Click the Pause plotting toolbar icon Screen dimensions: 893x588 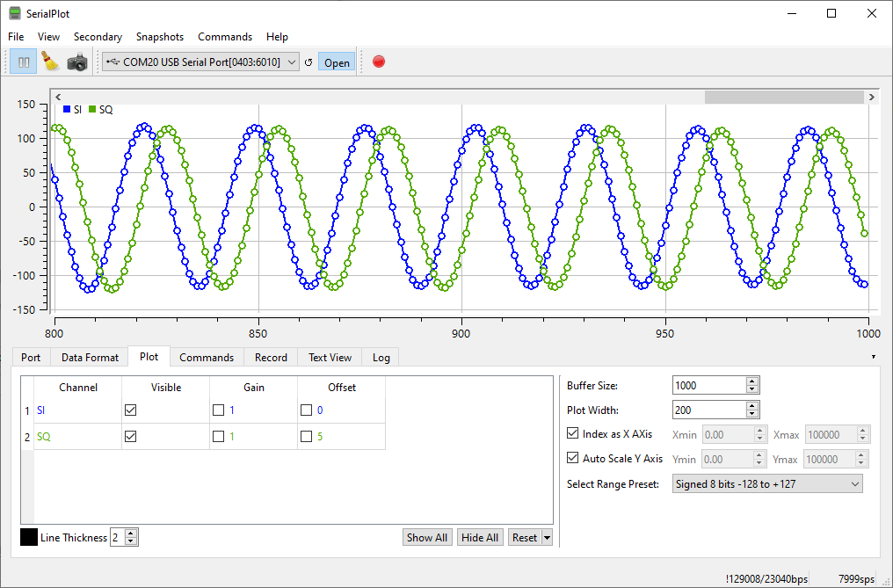click(x=24, y=62)
